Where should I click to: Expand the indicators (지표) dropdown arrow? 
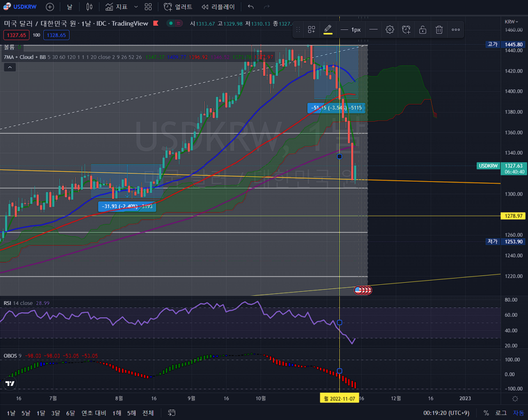(136, 7)
